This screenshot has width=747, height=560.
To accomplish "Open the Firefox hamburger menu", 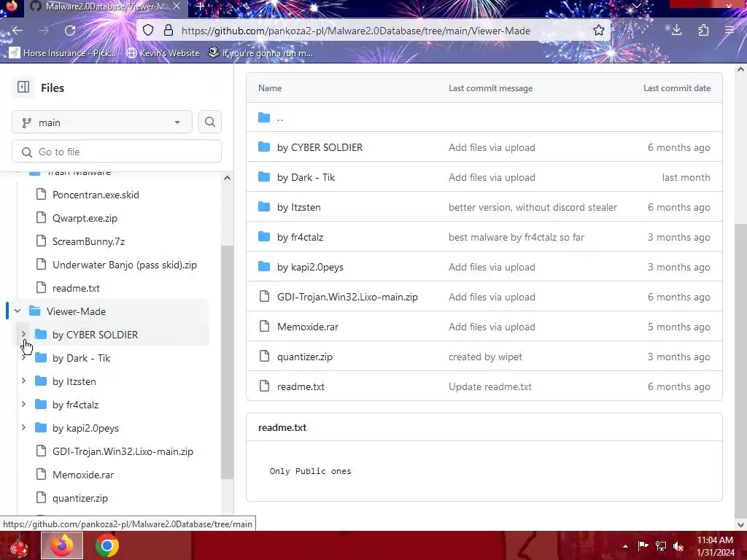I will tap(729, 31).
